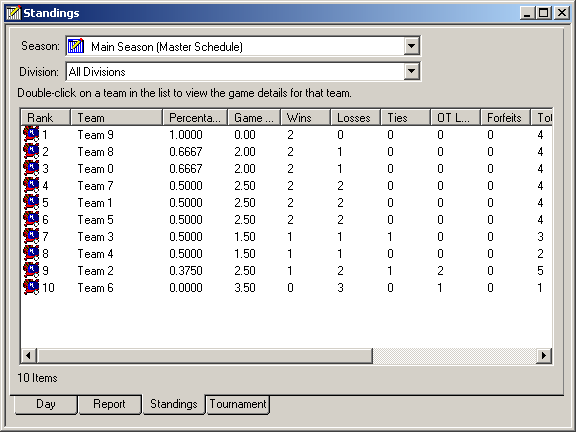
Task: Click the horizontal scrollbar right arrow
Action: click(544, 355)
